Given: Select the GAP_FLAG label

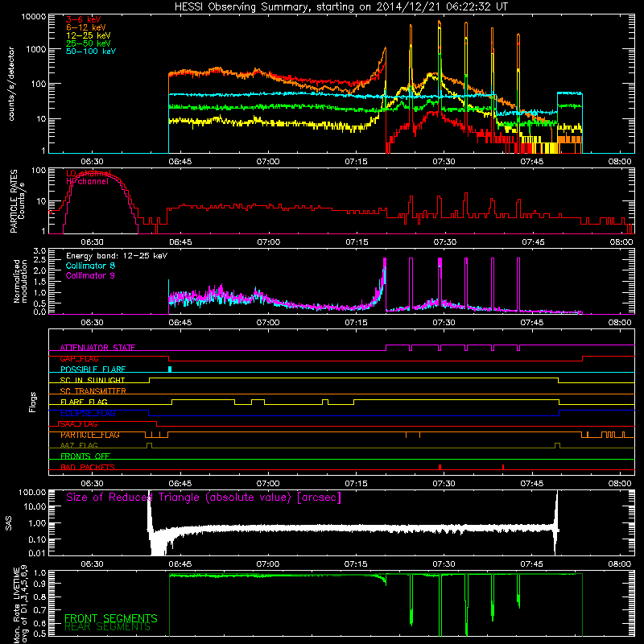Looking at the screenshot, I should point(79,358).
